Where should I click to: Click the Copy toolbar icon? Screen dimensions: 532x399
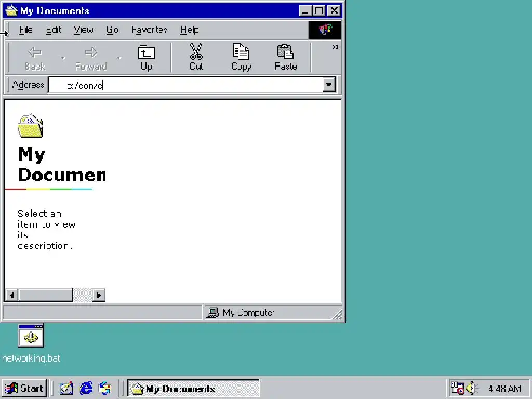pyautogui.click(x=241, y=58)
